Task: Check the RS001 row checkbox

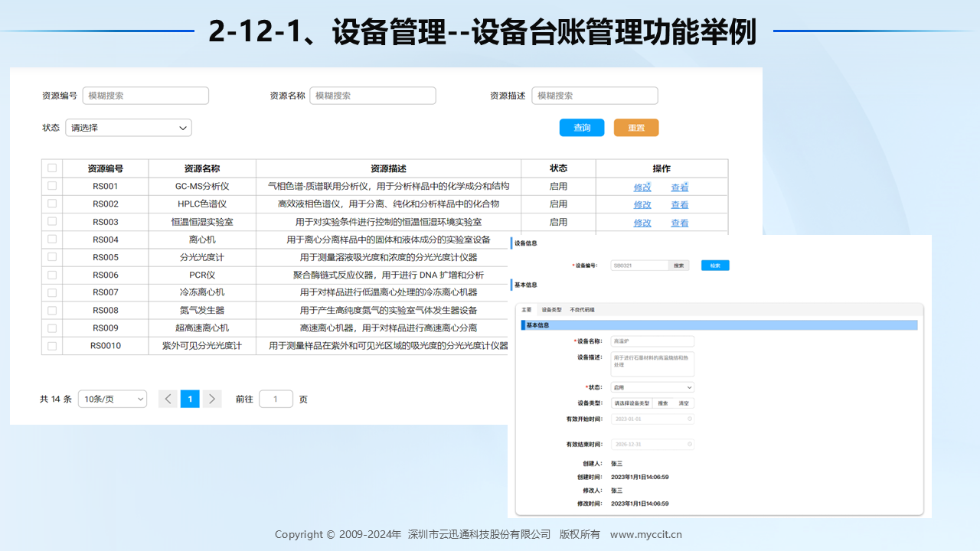Action: [x=52, y=186]
